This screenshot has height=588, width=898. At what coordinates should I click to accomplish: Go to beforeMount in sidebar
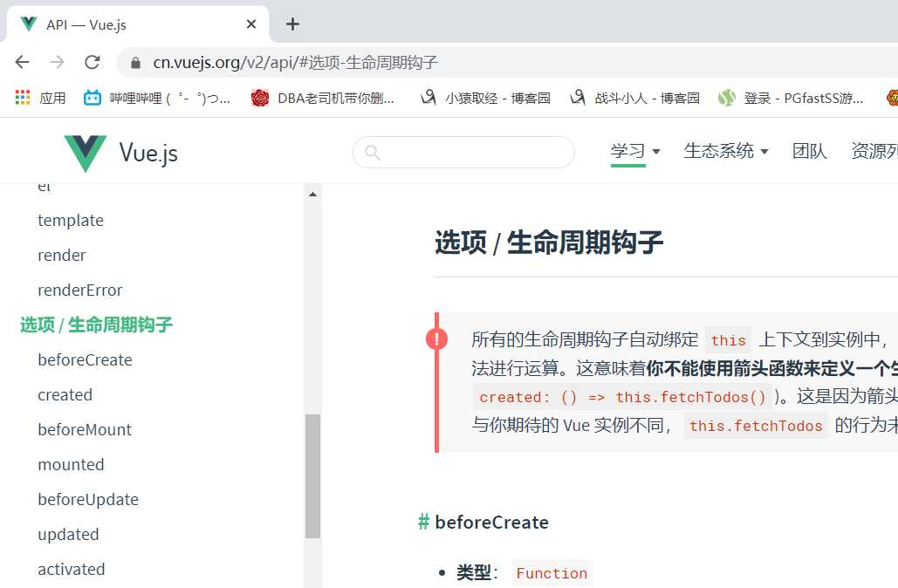tap(85, 430)
